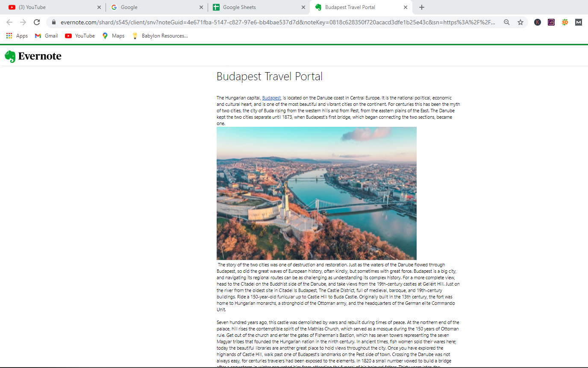Toggle the bookmark star for this page
The height and width of the screenshot is (368, 588).
520,21
